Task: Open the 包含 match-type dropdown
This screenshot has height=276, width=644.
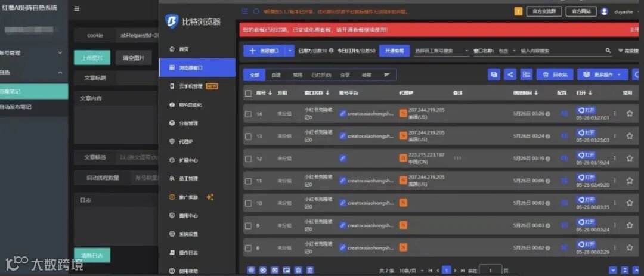Action: coord(507,51)
